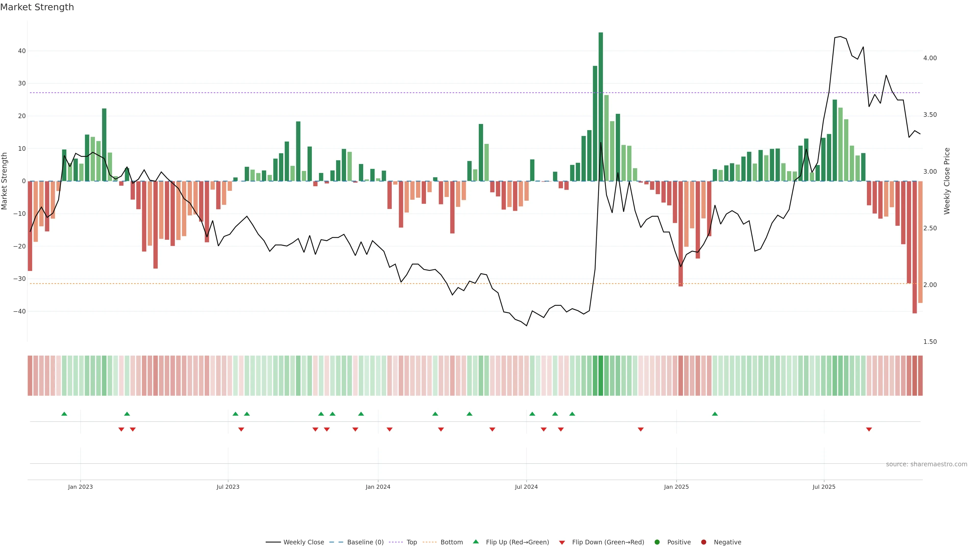Click the Flip Up green triangle legend icon
Viewport: 980px width, 551px height.
(x=475, y=542)
